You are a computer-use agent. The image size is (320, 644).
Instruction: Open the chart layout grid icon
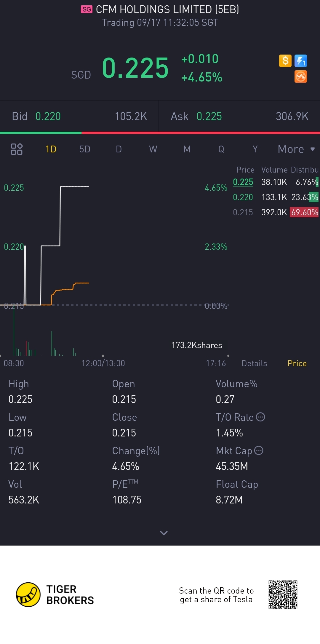point(17,149)
